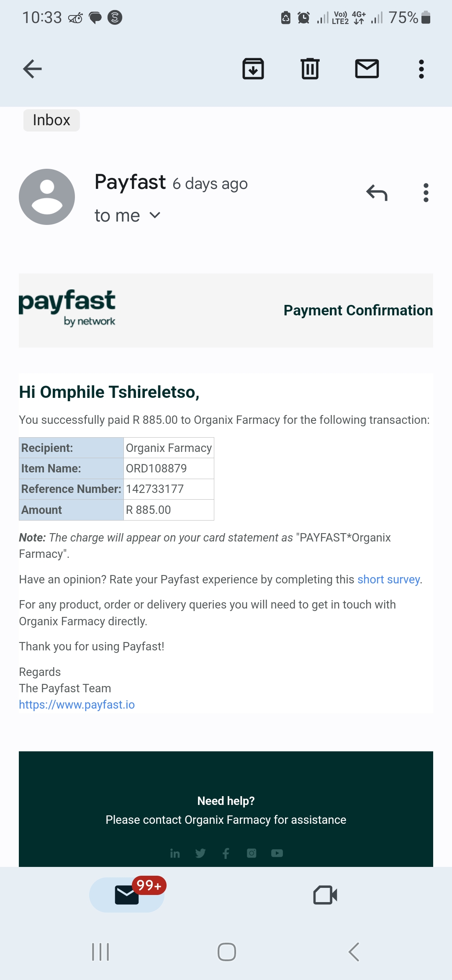The image size is (452, 980).
Task: Switch to the Meet video tab
Action: 325,895
